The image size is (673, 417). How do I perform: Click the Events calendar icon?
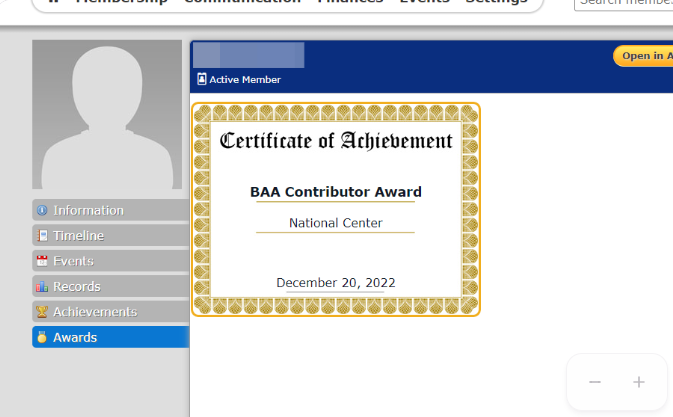[x=42, y=261]
